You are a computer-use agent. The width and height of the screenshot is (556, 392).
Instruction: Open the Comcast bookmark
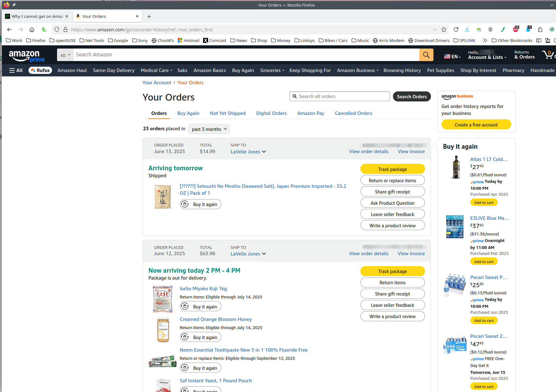pyautogui.click(x=215, y=40)
